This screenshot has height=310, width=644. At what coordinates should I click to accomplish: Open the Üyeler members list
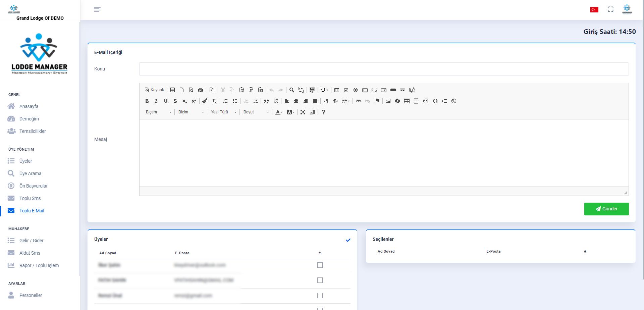click(x=26, y=161)
